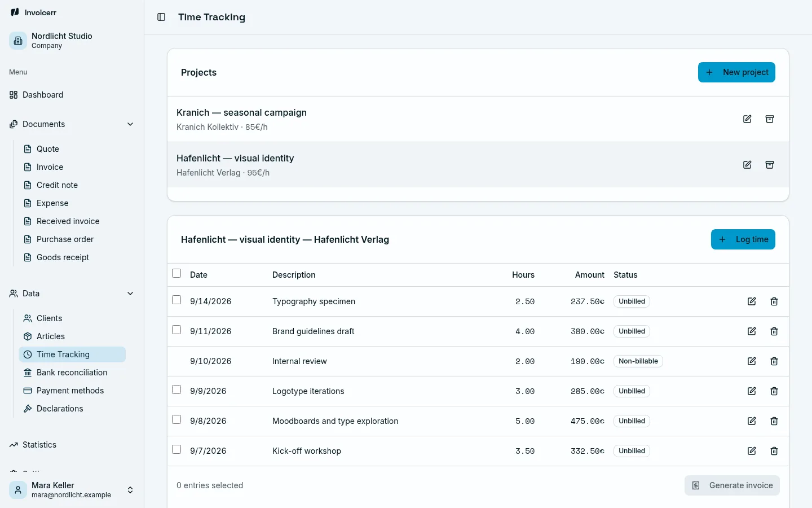Open the Dashboard page
This screenshot has height=508, width=812.
pos(72,95)
